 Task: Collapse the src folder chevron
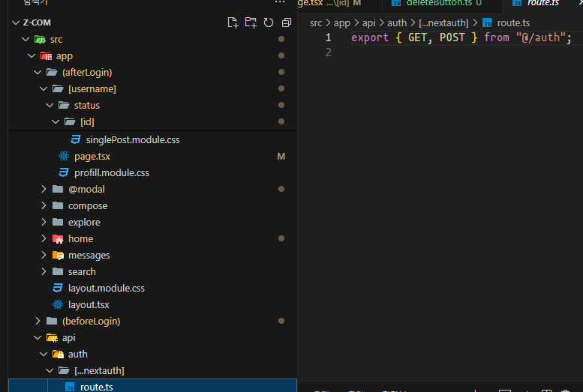26,40
